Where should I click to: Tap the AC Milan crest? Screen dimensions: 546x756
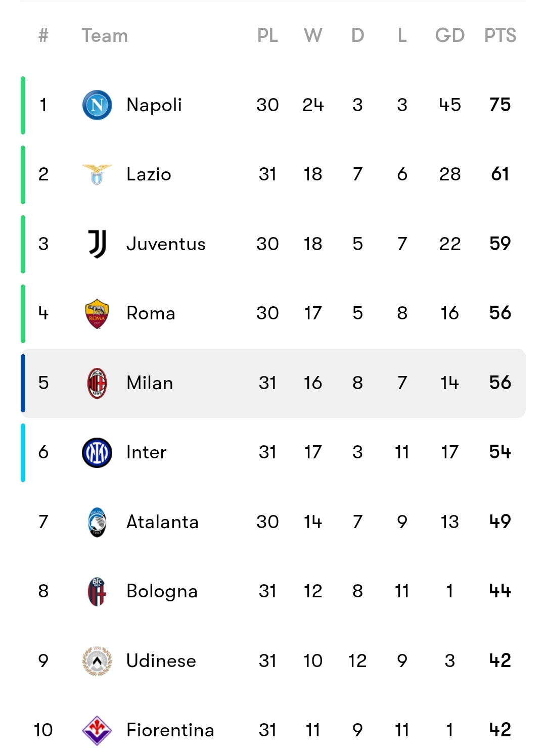(x=97, y=383)
